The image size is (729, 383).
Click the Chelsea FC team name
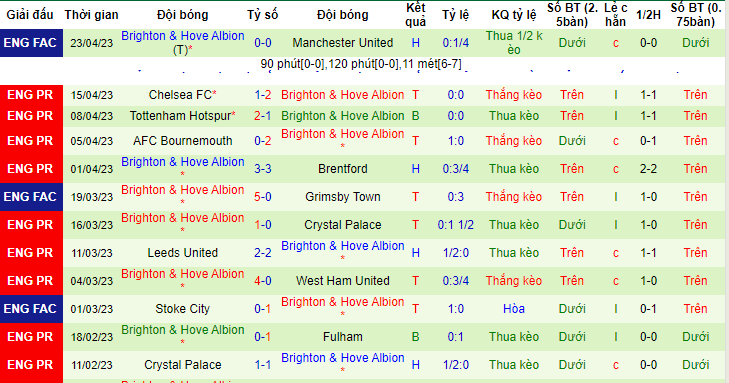180,95
